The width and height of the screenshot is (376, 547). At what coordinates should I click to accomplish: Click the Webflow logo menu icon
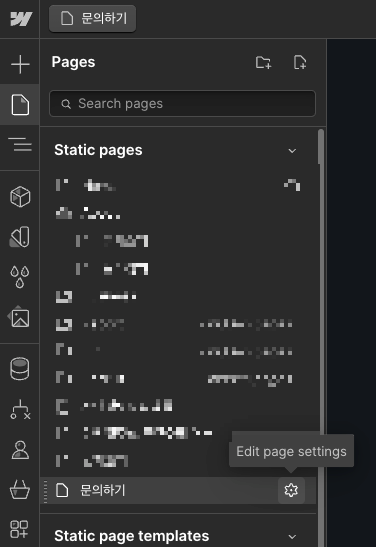point(21,18)
